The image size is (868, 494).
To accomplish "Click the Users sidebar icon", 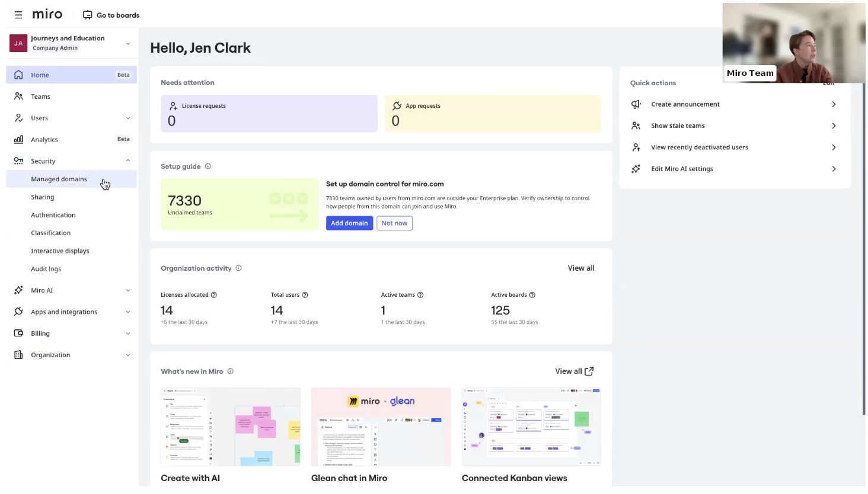I will (x=18, y=118).
